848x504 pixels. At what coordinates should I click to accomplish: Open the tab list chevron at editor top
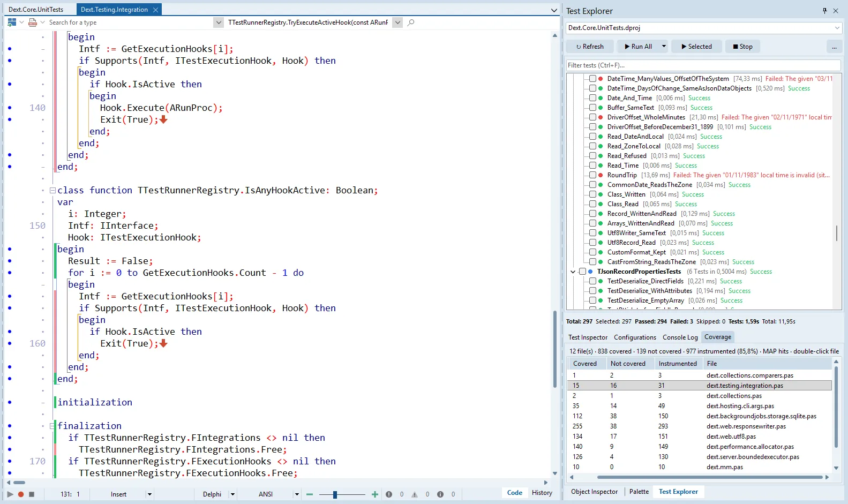click(554, 10)
